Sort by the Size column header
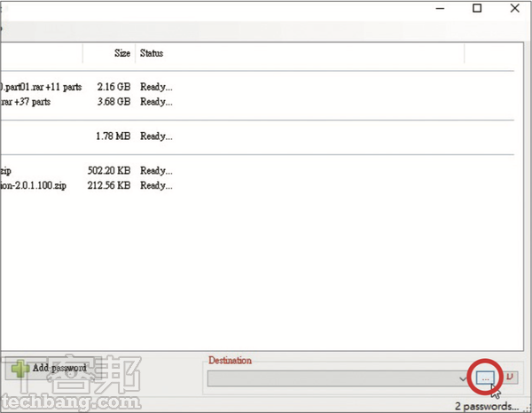The width and height of the screenshot is (532, 413). pyautogui.click(x=122, y=53)
